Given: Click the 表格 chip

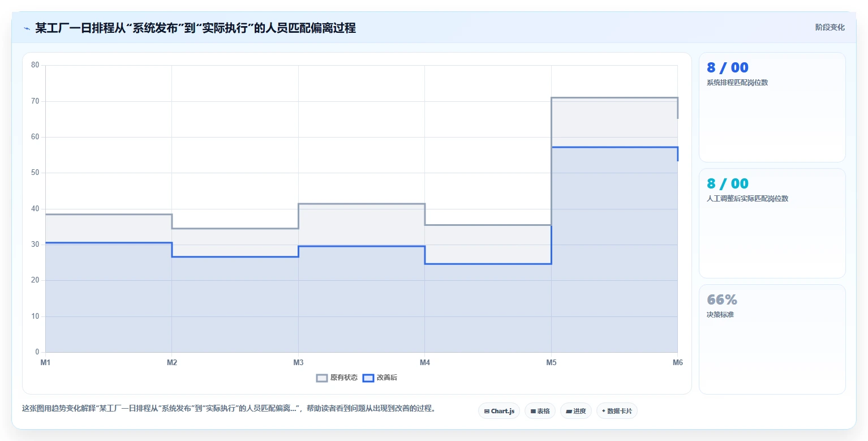Looking at the screenshot, I should [x=540, y=411].
